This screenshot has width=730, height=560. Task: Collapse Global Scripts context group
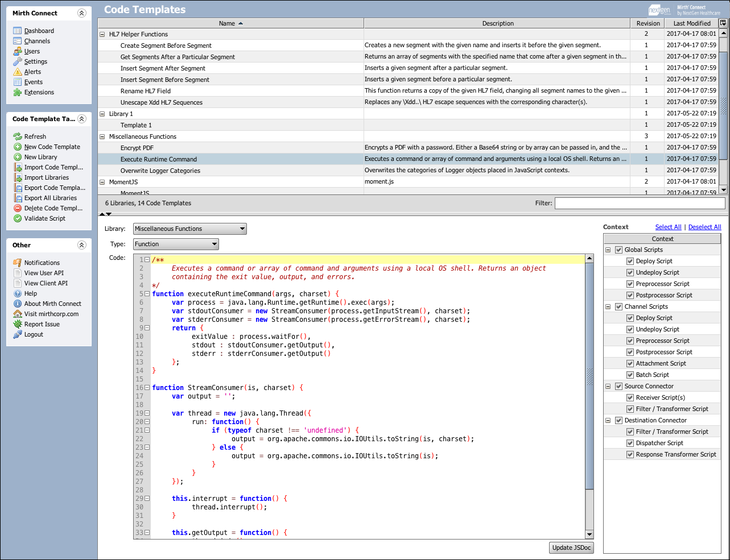(608, 250)
